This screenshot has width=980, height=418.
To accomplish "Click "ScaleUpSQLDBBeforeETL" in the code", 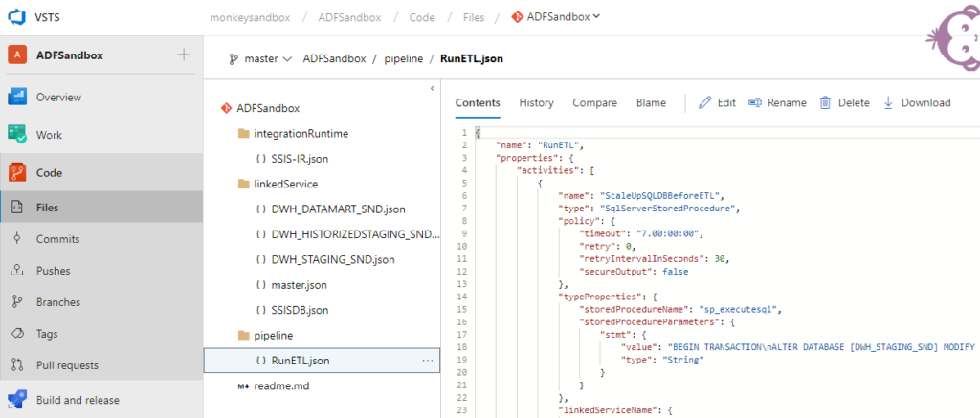I will [x=661, y=195].
